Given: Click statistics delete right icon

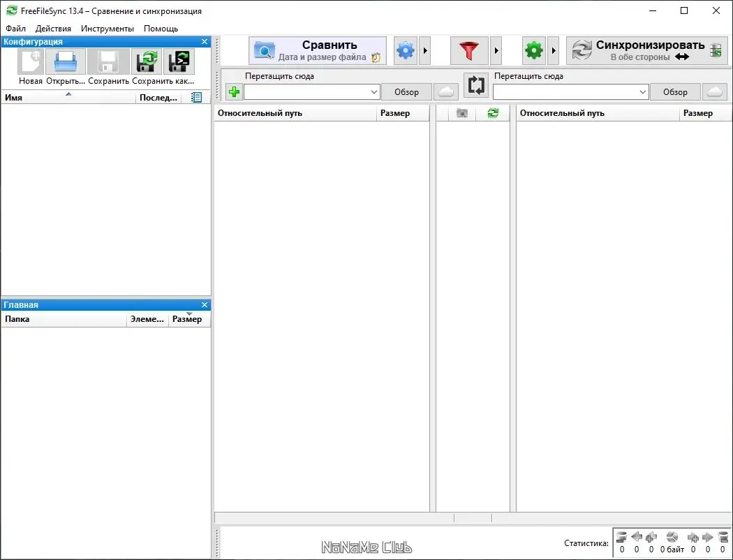Looking at the screenshot, I should (x=723, y=537).
